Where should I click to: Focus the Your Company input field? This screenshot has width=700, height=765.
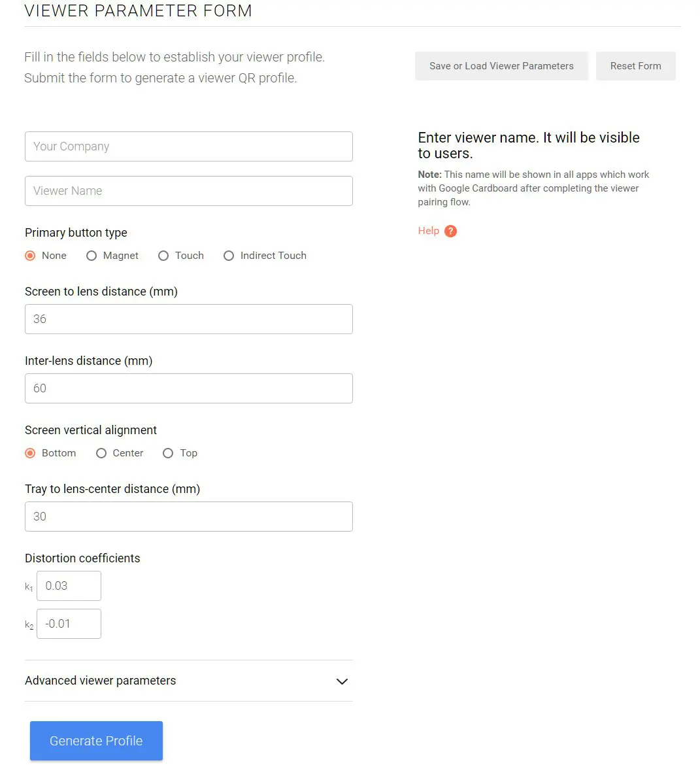pos(189,146)
